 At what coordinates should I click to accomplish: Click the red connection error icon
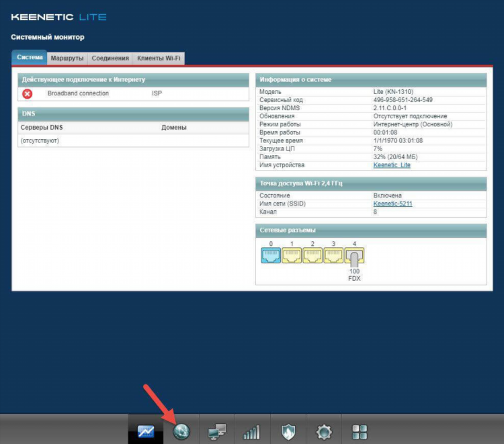click(x=28, y=94)
